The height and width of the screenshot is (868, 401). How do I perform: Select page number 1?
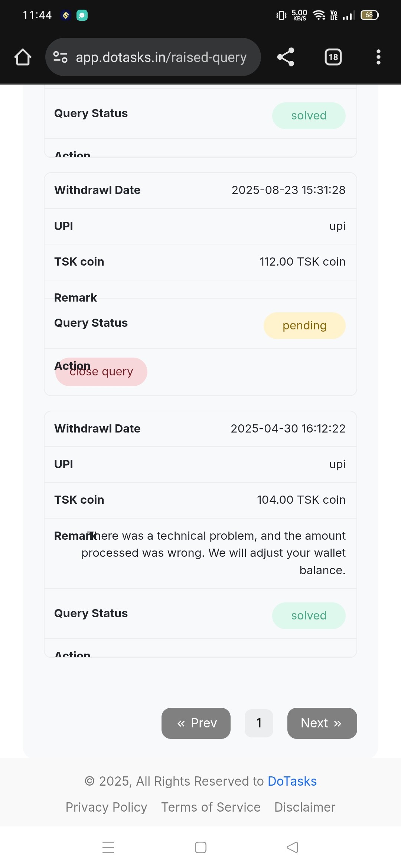[x=259, y=723]
